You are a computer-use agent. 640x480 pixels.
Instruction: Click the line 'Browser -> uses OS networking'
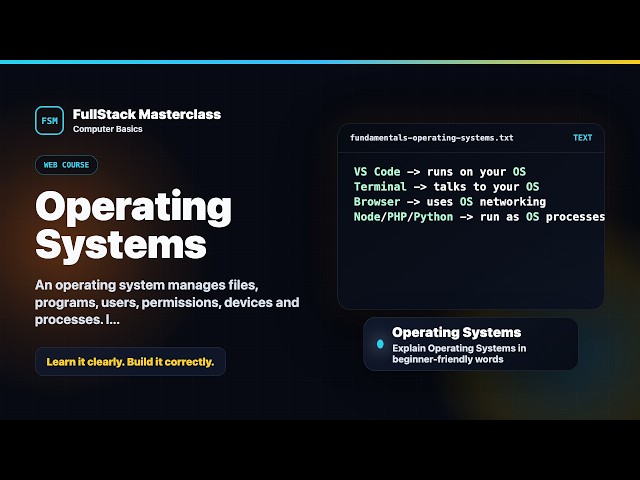pyautogui.click(x=450, y=202)
